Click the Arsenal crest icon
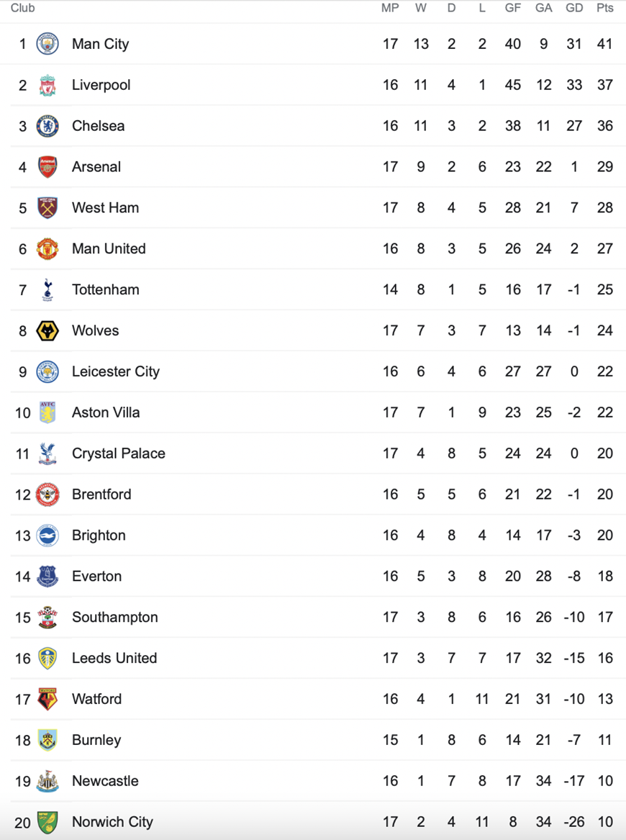 pyautogui.click(x=47, y=167)
